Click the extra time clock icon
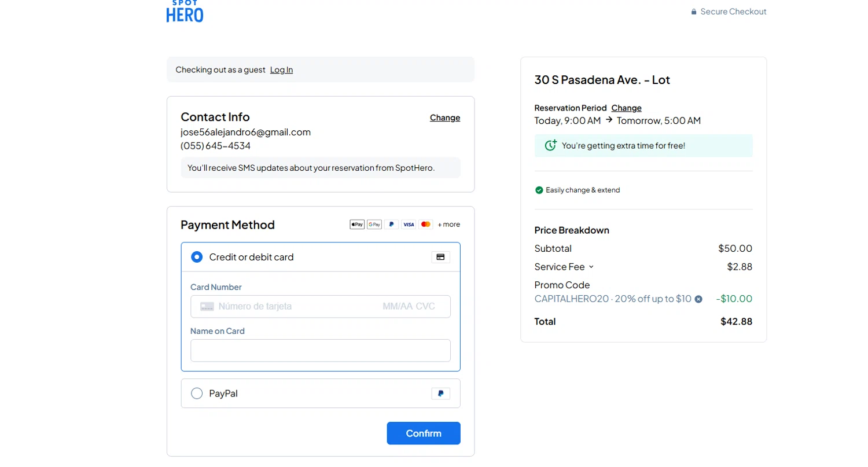 pos(551,145)
